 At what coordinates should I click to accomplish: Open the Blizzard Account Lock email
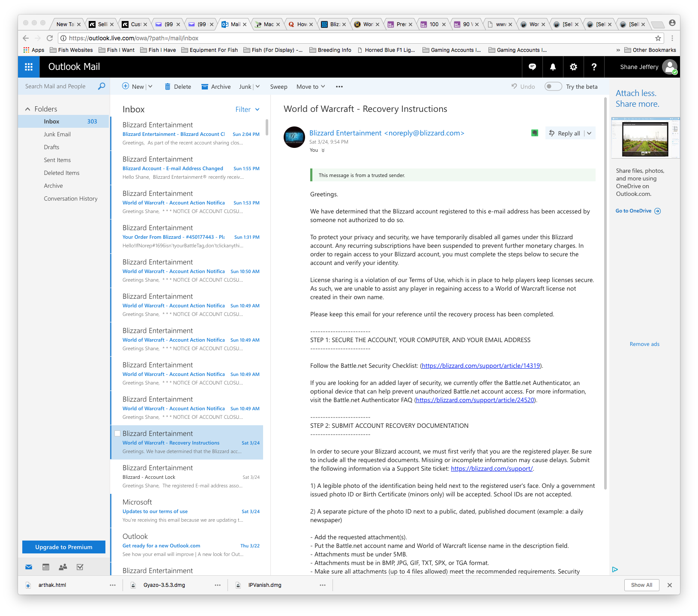[187, 477]
